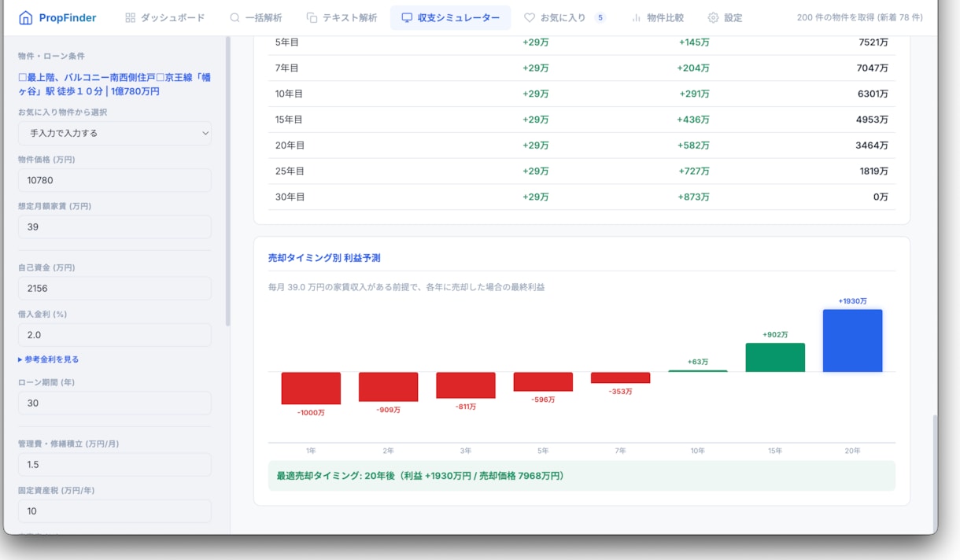
Task: Click the 7年目 row label
Action: point(287,68)
